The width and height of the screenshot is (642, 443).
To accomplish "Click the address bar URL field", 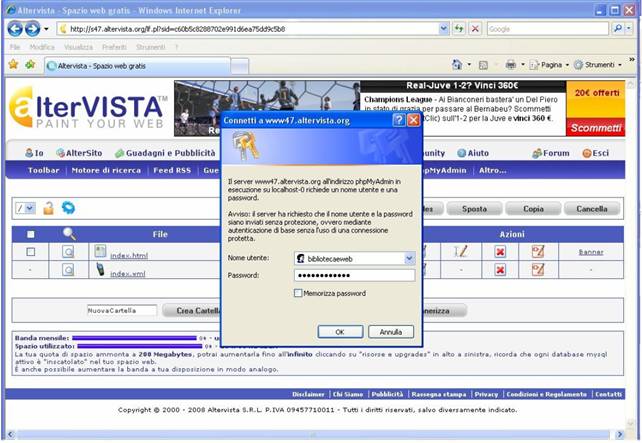I will click(249, 29).
